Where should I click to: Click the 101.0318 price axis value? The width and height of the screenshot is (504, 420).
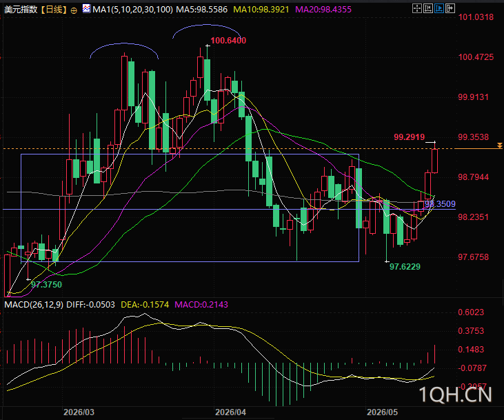pyautogui.click(x=476, y=17)
